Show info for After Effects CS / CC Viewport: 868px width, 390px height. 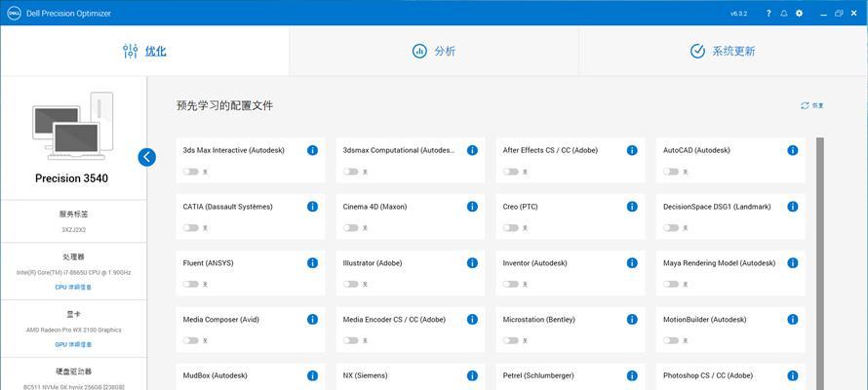tap(632, 150)
